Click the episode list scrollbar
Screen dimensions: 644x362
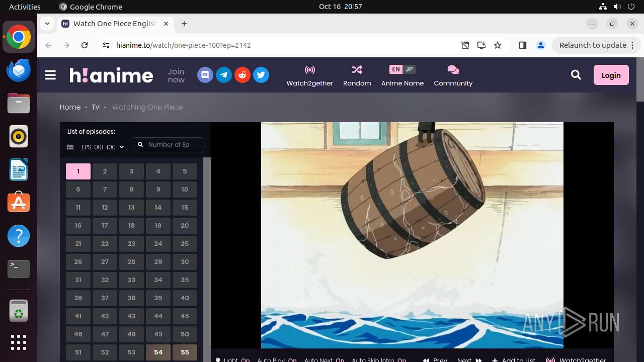pos(207,259)
